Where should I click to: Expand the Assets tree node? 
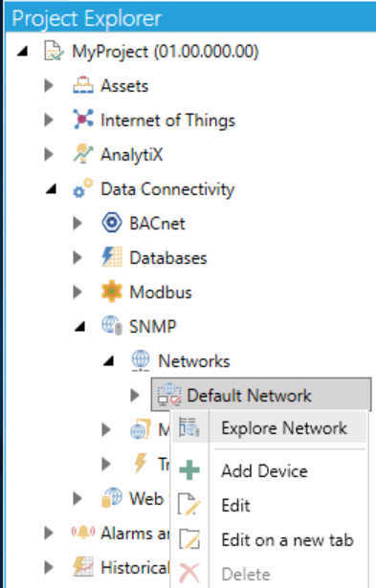49,85
